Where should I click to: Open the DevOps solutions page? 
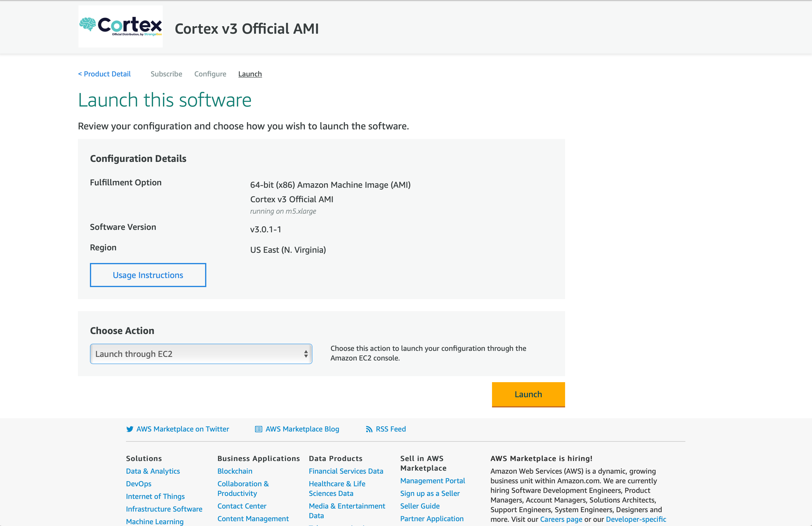click(139, 484)
